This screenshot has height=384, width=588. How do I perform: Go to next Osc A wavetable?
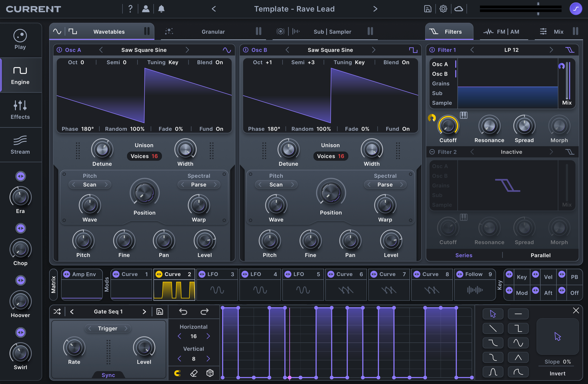[x=187, y=50]
